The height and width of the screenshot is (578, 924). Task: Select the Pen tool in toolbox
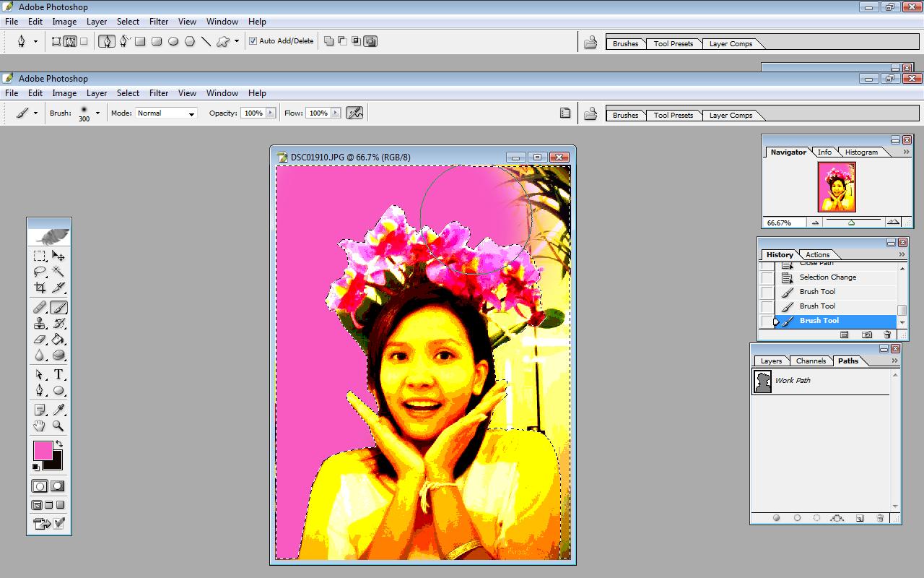[x=40, y=390]
